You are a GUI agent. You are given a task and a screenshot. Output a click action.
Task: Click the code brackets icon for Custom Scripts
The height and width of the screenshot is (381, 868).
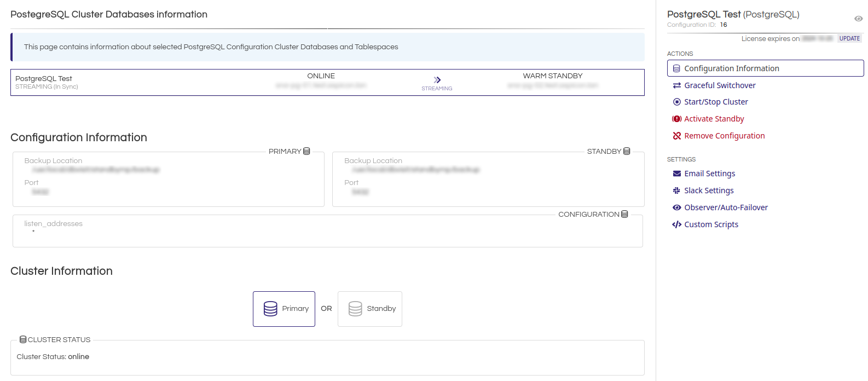click(x=676, y=224)
